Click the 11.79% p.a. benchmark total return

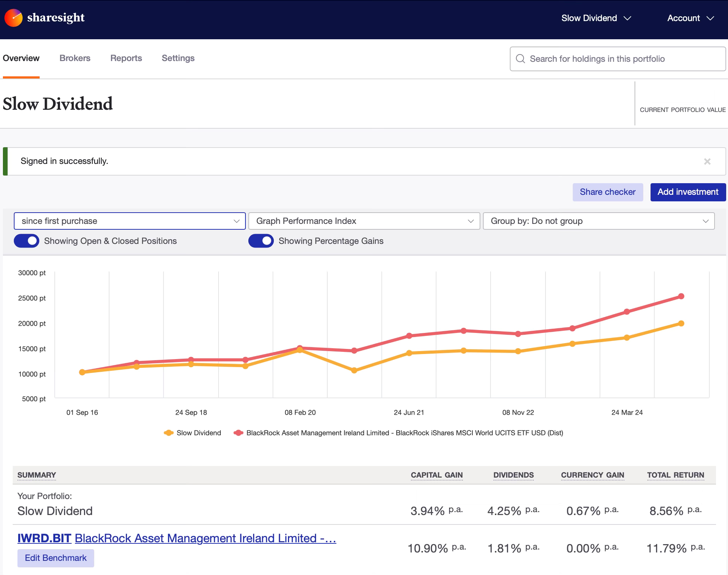click(x=676, y=548)
